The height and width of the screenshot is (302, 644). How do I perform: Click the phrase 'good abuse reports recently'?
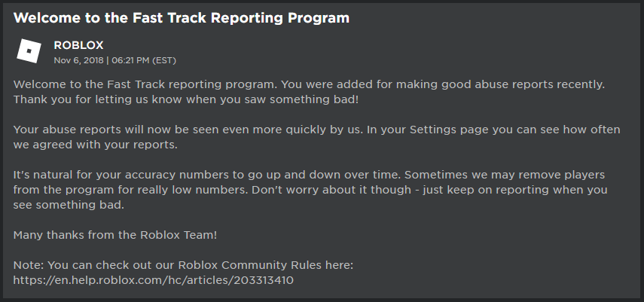tap(523, 84)
